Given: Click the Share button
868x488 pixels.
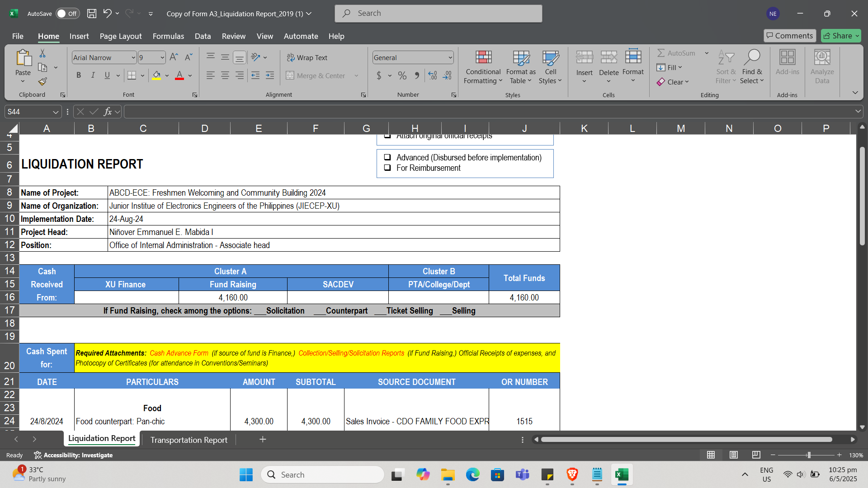Looking at the screenshot, I should point(841,36).
